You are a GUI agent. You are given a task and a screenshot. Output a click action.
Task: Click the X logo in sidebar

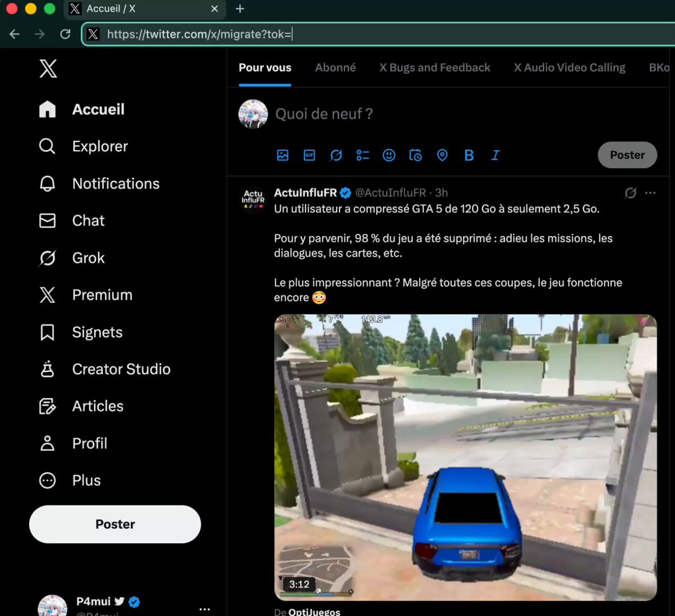48,69
